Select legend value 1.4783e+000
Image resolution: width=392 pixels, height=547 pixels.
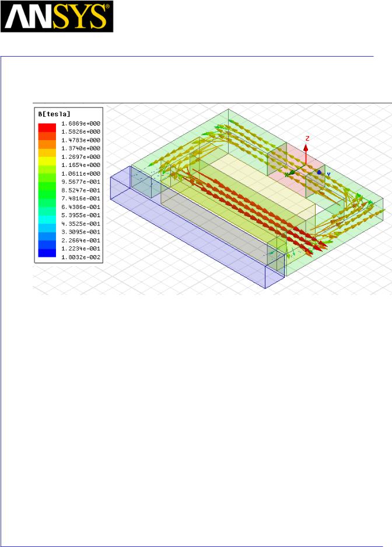(x=81, y=140)
